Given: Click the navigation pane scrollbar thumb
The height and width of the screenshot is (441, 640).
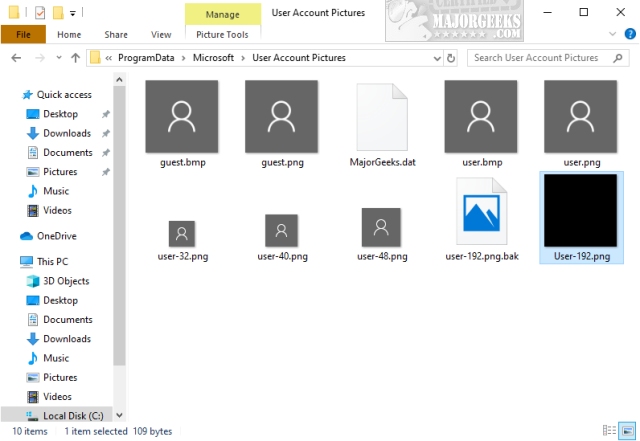Looking at the screenshot, I should [119, 225].
